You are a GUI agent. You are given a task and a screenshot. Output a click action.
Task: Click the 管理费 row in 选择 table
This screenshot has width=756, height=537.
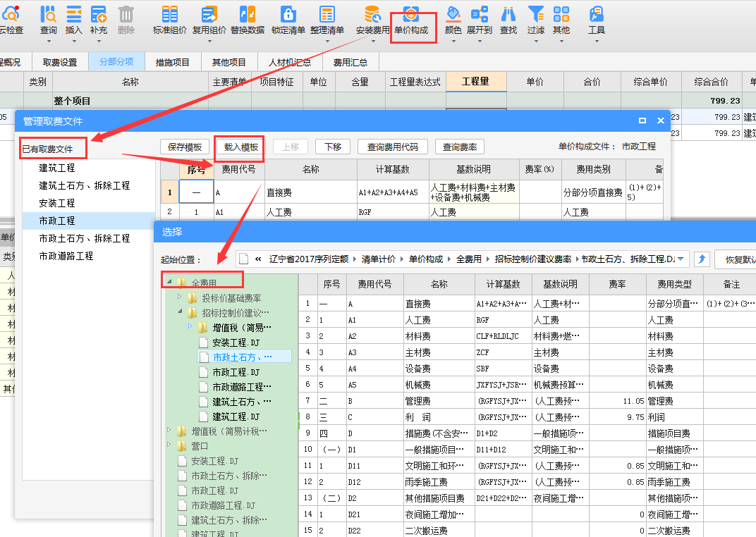[528, 401]
